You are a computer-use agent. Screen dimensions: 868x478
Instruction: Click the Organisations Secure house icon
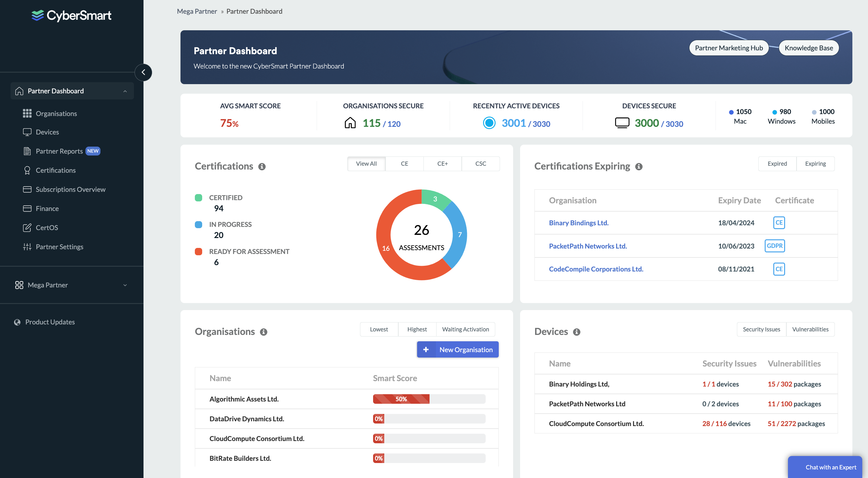pyautogui.click(x=350, y=123)
